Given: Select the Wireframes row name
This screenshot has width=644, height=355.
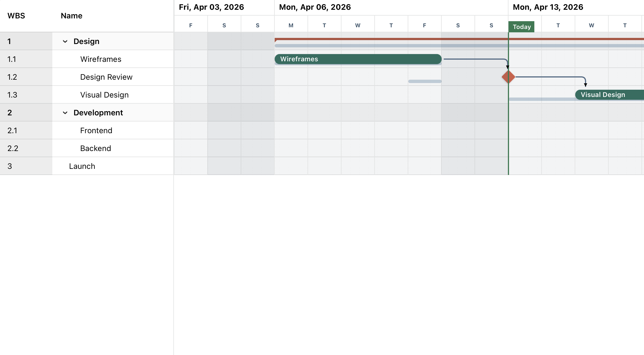Looking at the screenshot, I should pyautogui.click(x=101, y=59).
